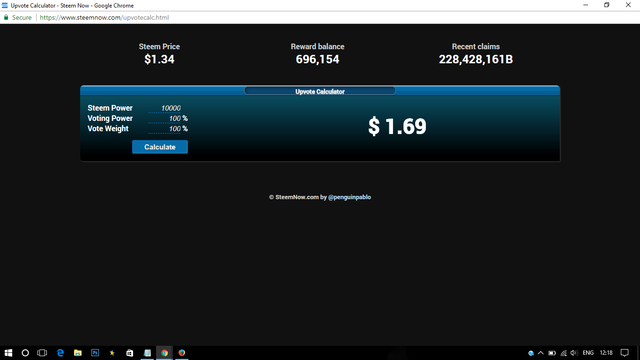Select the steemnow.com URL in address bar
Viewport: 640px width, 360px height.
[104, 18]
